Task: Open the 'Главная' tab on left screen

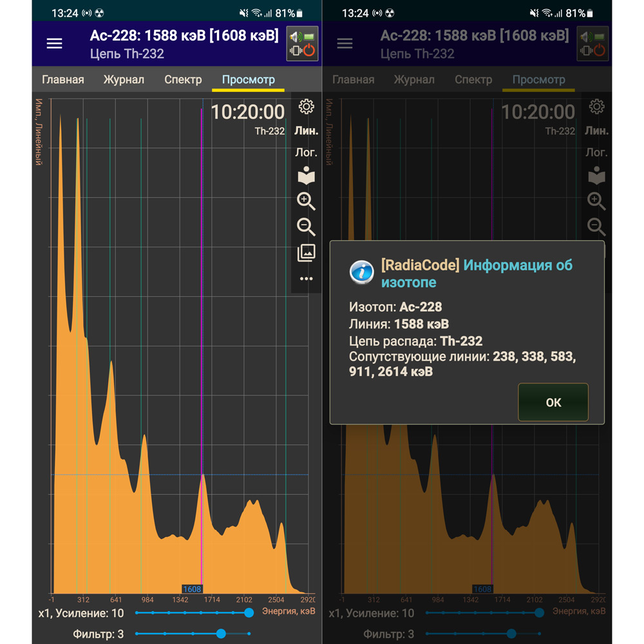Action: pos(63,80)
